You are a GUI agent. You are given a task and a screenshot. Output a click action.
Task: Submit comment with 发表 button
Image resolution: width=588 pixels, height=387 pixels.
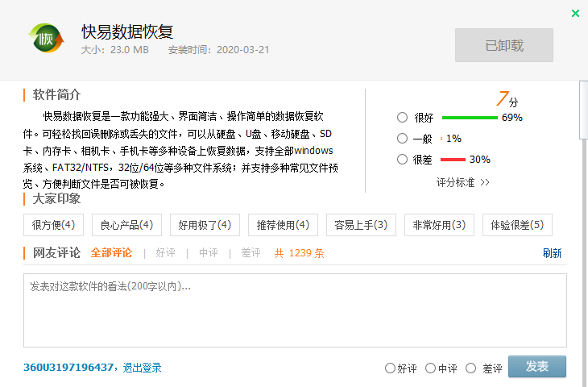[537, 366]
